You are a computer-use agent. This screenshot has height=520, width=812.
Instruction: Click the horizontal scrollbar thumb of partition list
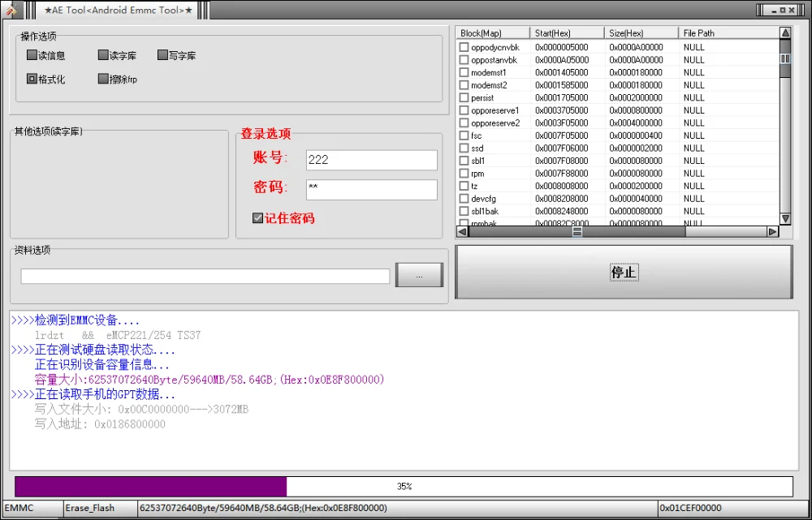[577, 231]
